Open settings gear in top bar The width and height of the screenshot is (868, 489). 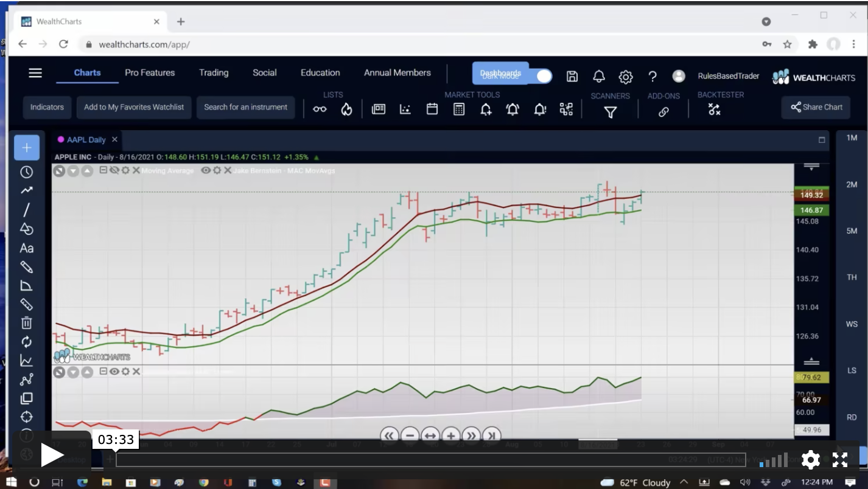click(x=626, y=77)
